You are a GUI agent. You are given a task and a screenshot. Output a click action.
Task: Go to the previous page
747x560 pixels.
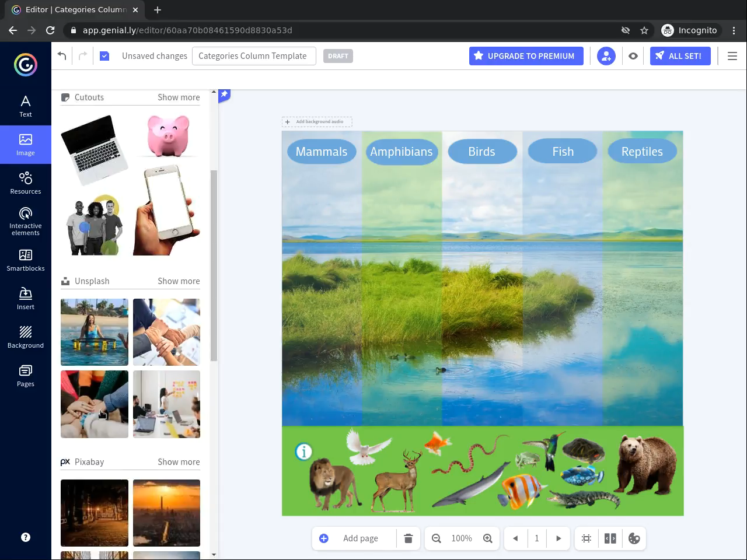(x=515, y=538)
